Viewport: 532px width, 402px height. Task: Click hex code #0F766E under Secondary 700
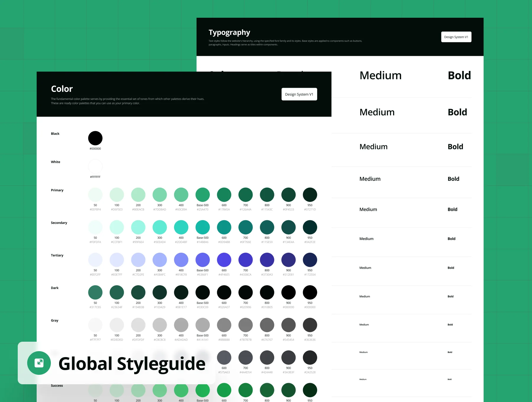246,242
